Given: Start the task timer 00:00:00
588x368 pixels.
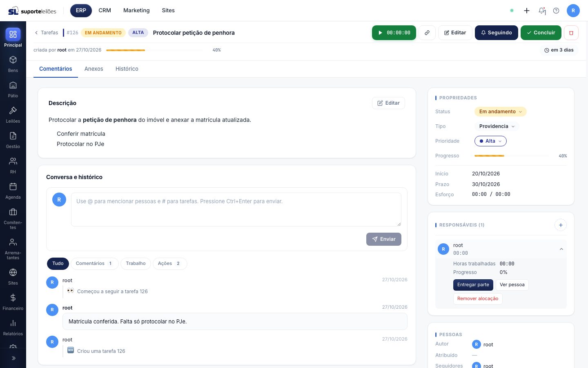Looking at the screenshot, I should click(394, 33).
